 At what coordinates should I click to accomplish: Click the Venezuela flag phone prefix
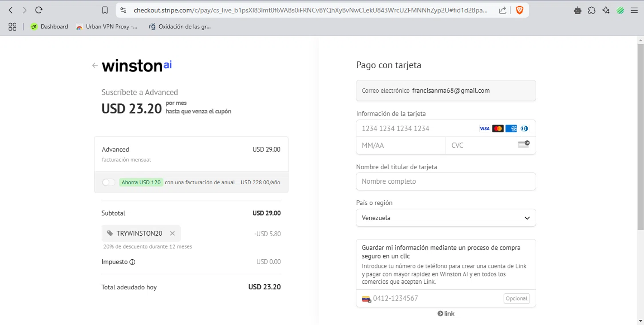pos(366,299)
